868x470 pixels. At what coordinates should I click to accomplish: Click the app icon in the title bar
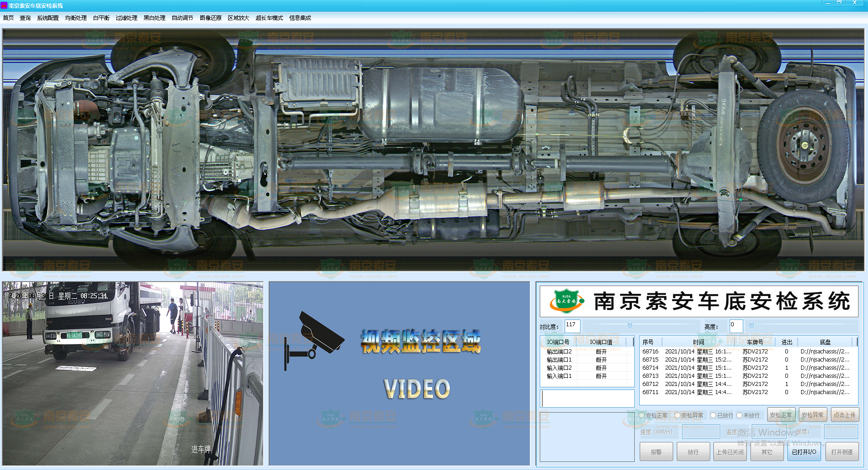pyautogui.click(x=4, y=5)
